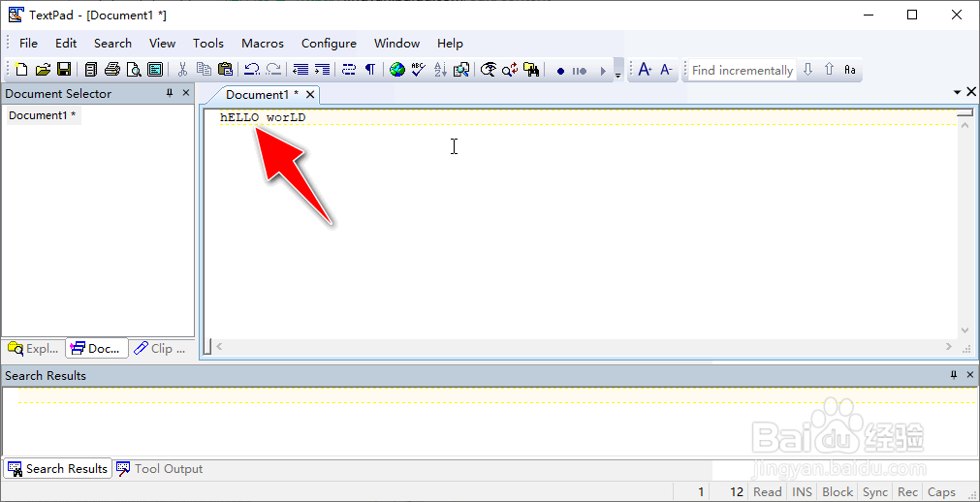Pin the Document Selector panel
This screenshot has height=502, width=980.
click(x=170, y=92)
